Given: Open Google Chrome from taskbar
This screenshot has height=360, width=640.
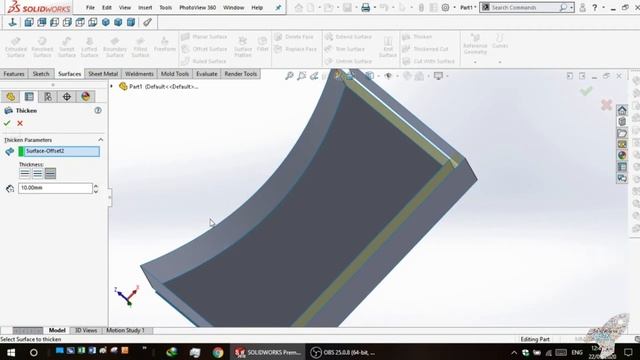Looking at the screenshot, I should point(218,352).
